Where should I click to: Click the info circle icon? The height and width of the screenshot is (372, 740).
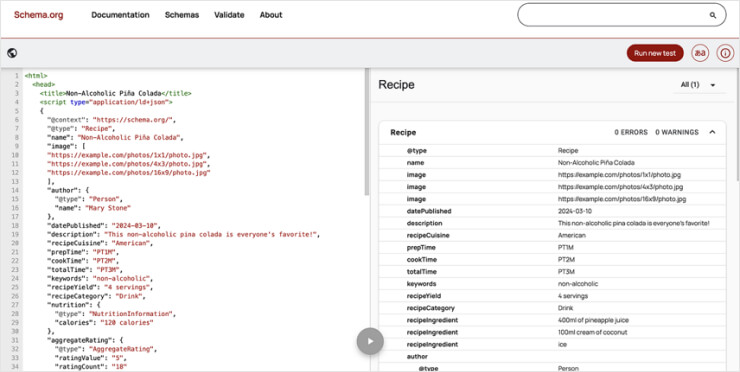pyautogui.click(x=725, y=53)
